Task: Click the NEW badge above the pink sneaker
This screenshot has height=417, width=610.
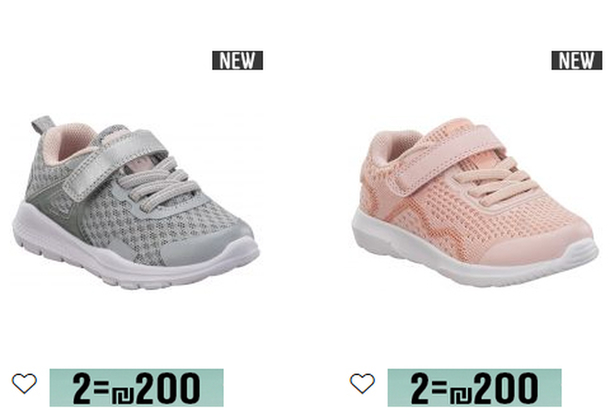Action: [x=577, y=60]
